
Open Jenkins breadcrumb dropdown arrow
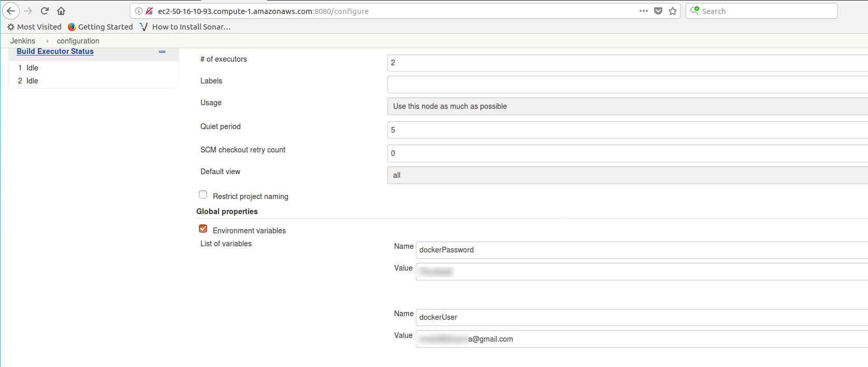click(x=47, y=41)
